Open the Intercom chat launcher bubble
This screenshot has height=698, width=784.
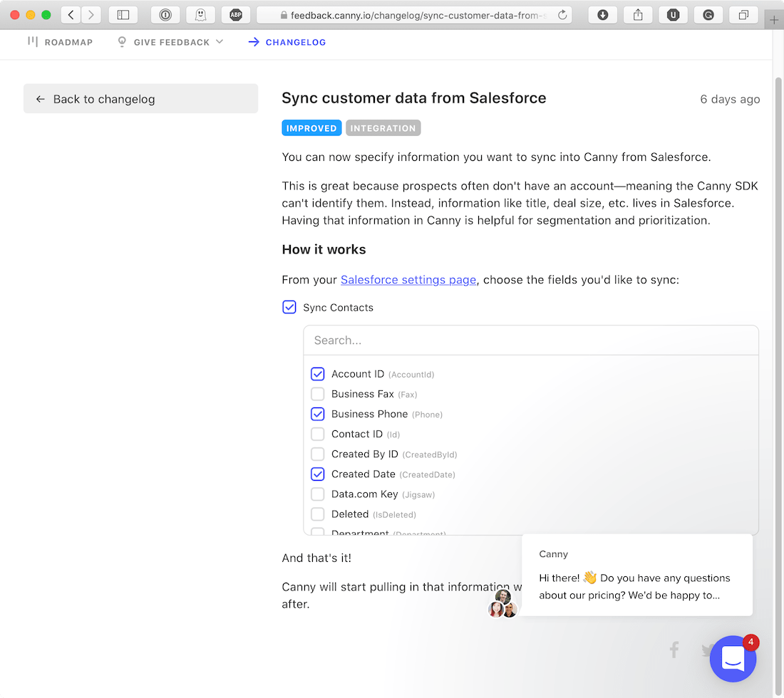point(733,659)
